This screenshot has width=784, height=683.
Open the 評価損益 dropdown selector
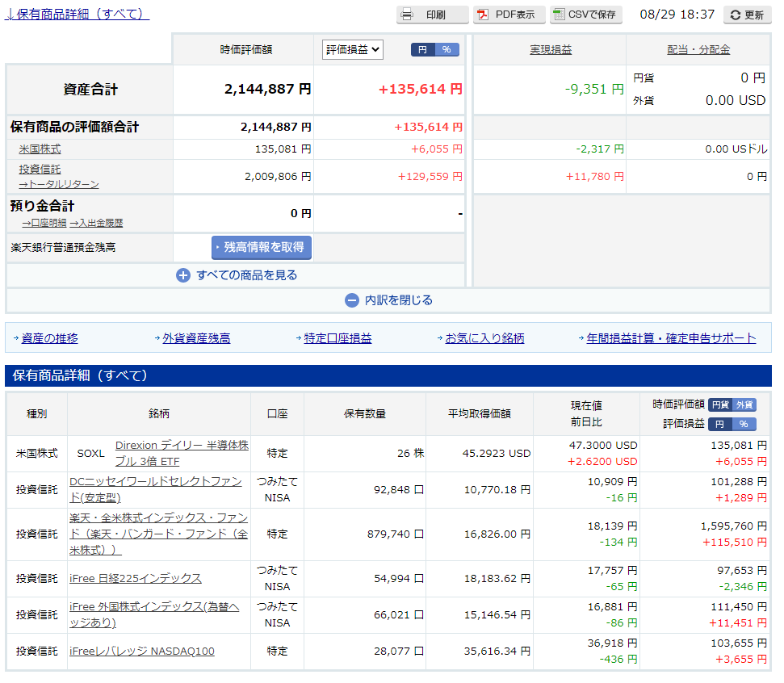coord(352,50)
